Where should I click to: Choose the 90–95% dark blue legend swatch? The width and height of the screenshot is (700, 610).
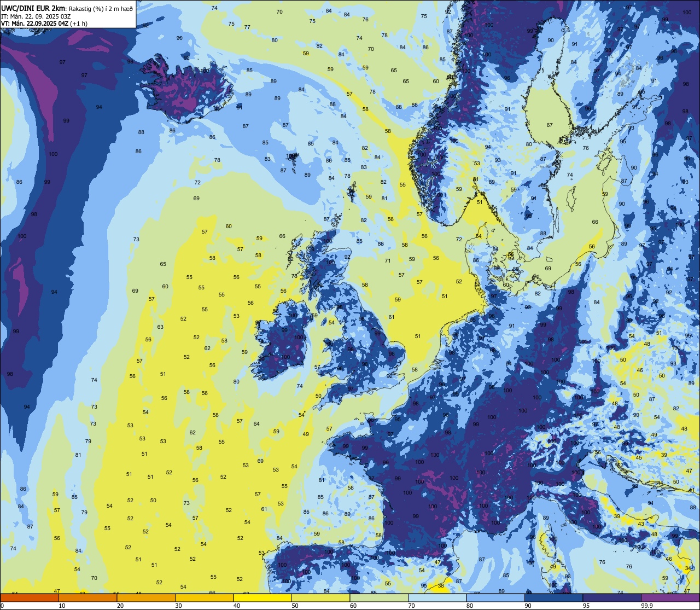pyautogui.click(x=553, y=597)
